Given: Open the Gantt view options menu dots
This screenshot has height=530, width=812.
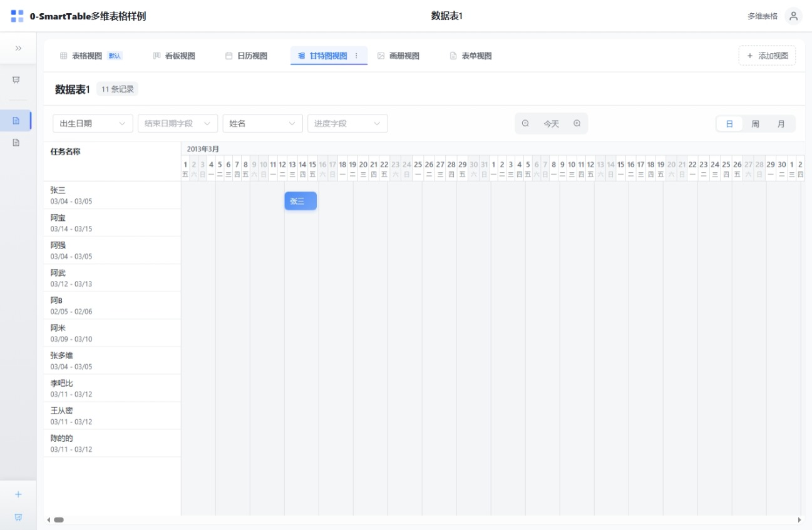Looking at the screenshot, I should point(357,56).
